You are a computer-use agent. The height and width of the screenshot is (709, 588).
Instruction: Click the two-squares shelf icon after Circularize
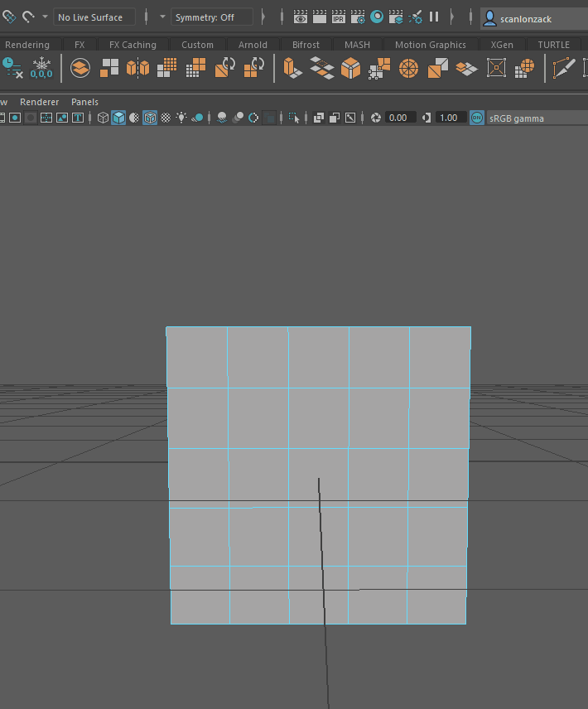click(437, 68)
